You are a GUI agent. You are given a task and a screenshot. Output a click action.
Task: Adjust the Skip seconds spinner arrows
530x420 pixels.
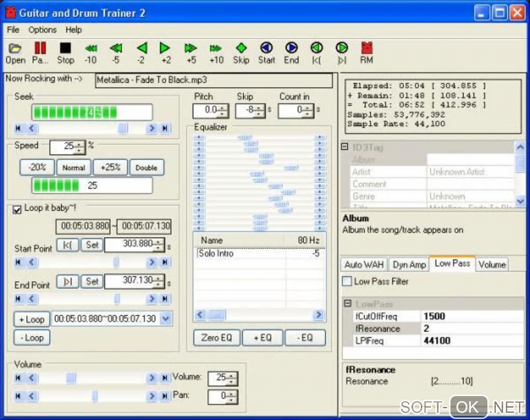click(259, 111)
